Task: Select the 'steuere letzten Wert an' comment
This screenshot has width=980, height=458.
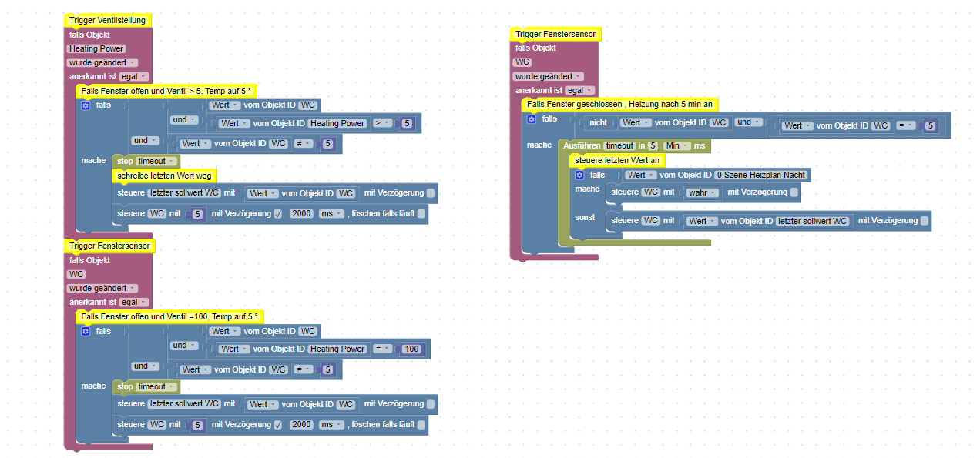Action: point(618,160)
